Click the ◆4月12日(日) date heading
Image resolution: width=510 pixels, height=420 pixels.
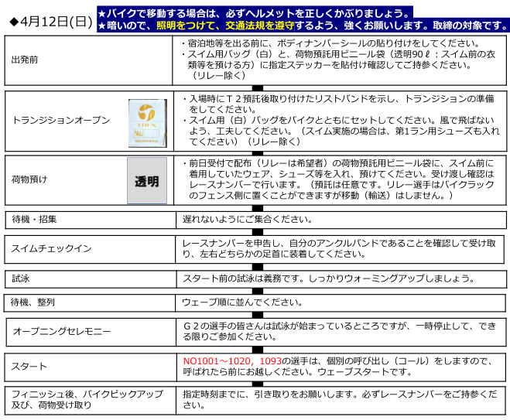click(x=48, y=21)
